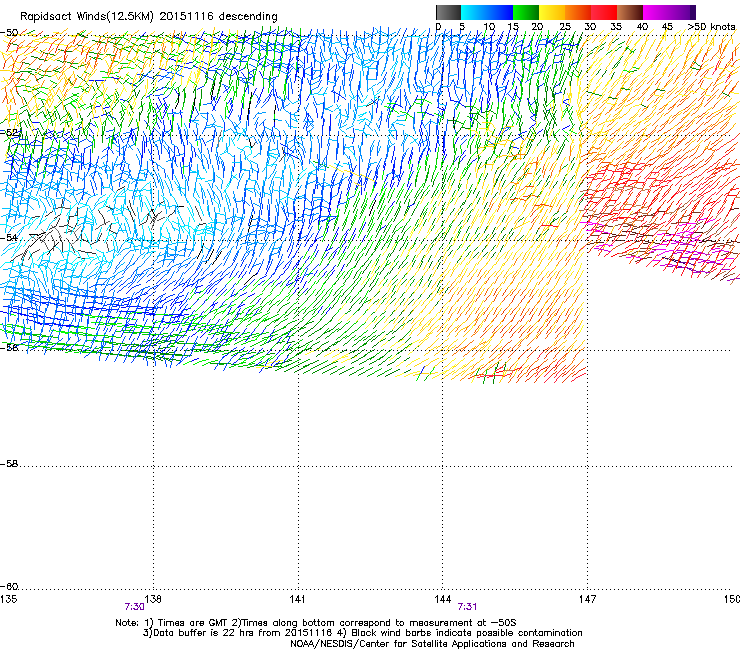This screenshot has width=740, height=650.
Task: Click the magenta 40-45 knots legend segment
Action: (656, 12)
